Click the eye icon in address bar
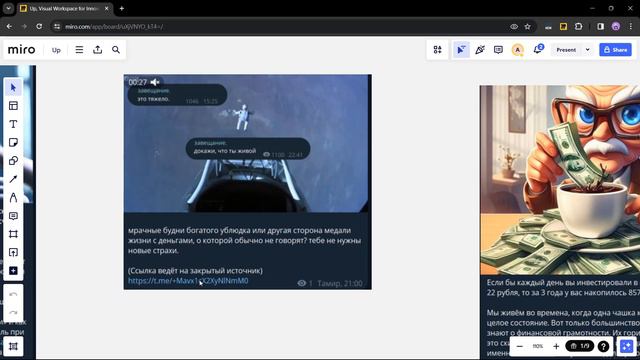Viewport: 640px width, 360px height. tap(514, 27)
